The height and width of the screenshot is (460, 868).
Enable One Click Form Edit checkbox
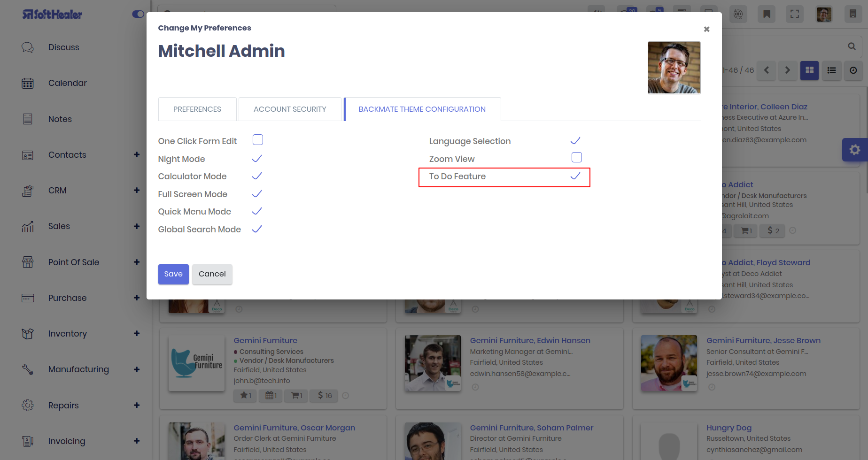[x=258, y=140]
